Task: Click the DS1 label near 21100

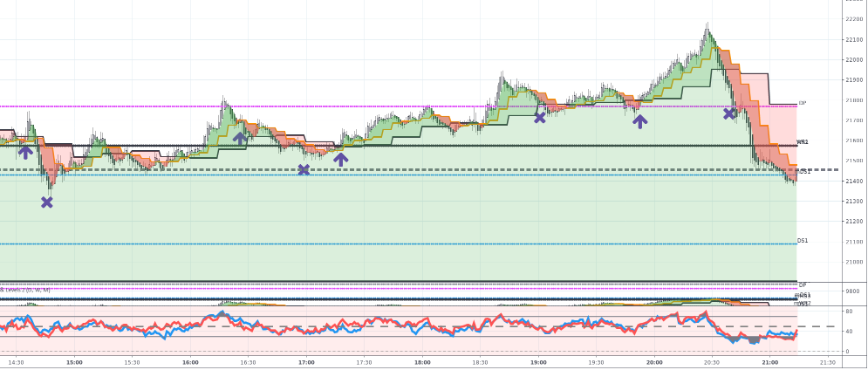Action: point(803,241)
